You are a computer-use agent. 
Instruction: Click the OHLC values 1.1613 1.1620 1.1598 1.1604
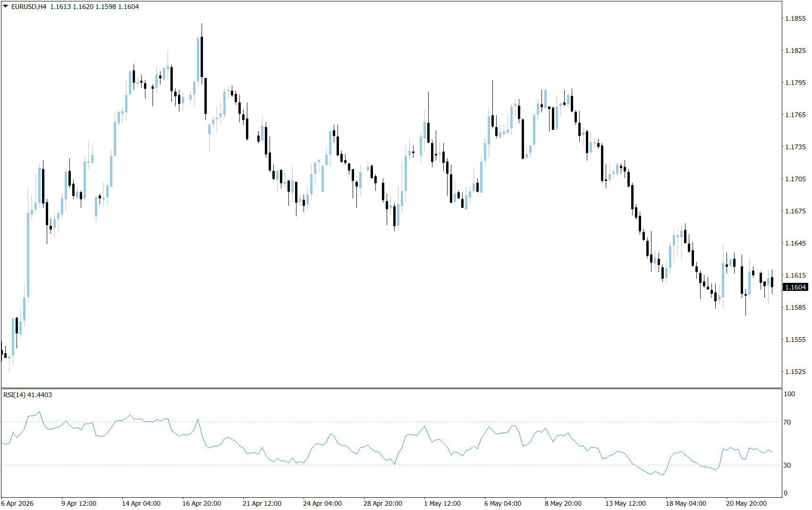coord(94,7)
